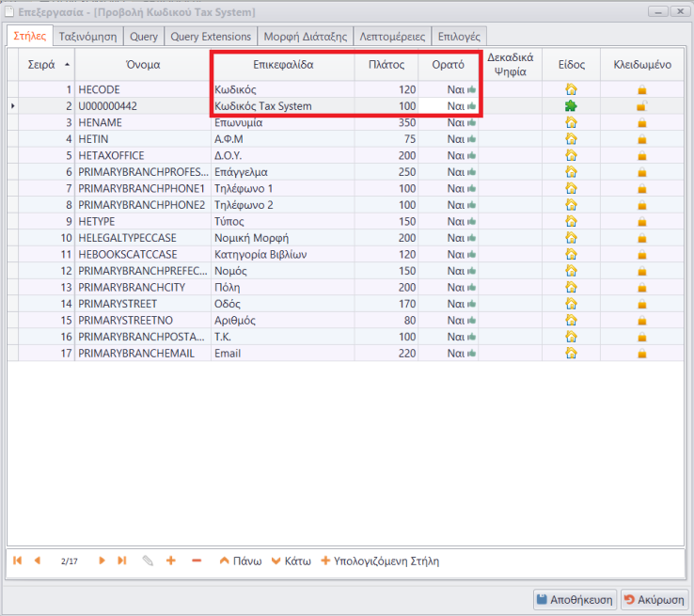This screenshot has height=616, width=694.
Task: Click green puzzle icon in U000000442 row
Action: click(570, 106)
